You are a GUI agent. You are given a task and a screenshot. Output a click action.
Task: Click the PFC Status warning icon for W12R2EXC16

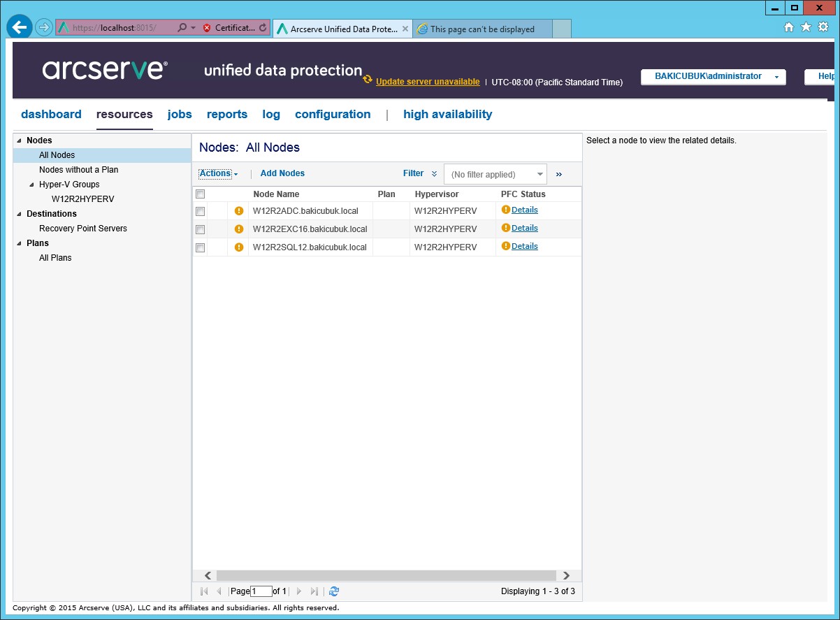[506, 228]
